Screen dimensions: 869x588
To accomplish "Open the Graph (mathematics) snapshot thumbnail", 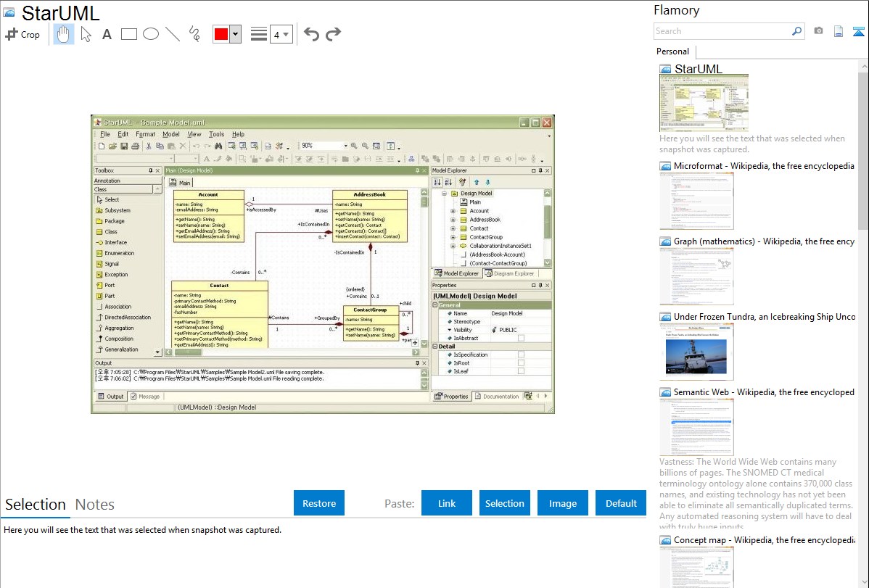I will (x=696, y=276).
